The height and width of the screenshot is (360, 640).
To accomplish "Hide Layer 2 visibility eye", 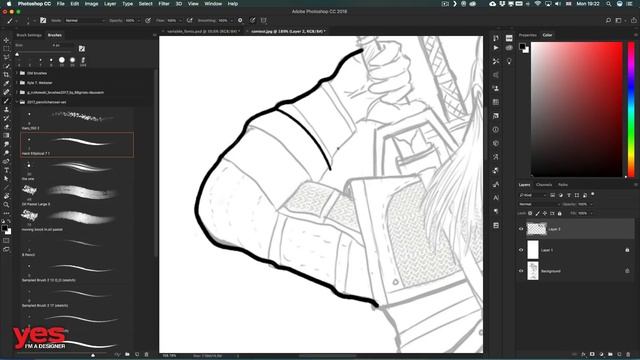I will pos(521,229).
